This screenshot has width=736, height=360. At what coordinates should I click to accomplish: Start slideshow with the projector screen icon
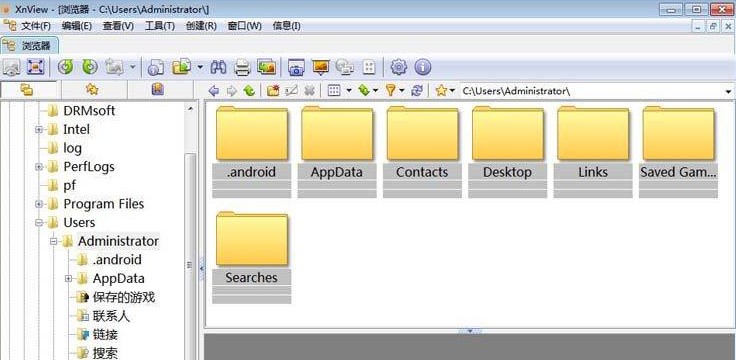point(321,67)
